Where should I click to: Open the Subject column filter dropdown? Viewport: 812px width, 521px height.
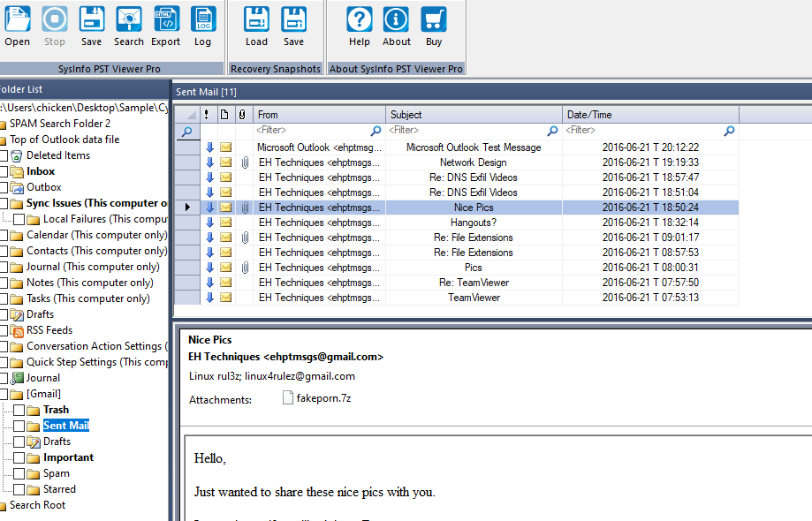(x=552, y=131)
